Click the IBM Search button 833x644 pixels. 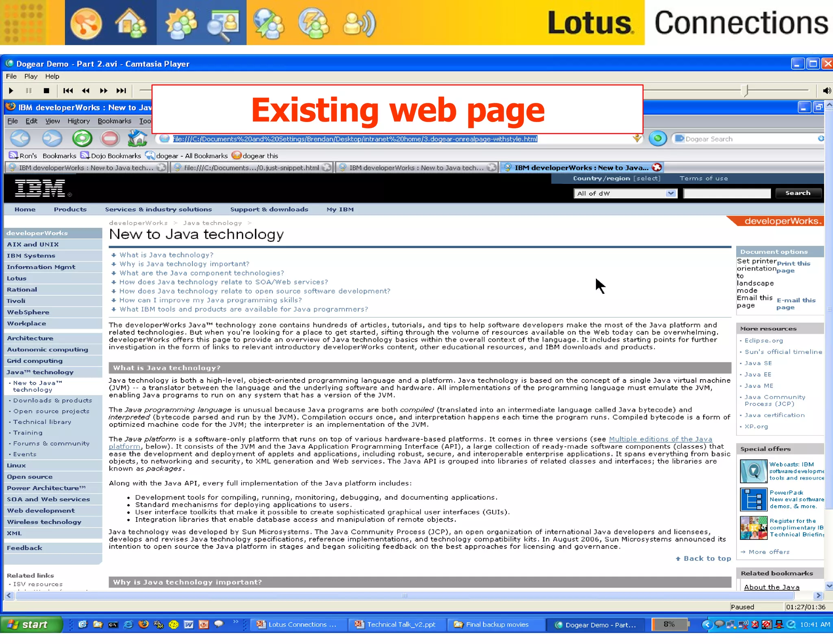pyautogui.click(x=798, y=193)
